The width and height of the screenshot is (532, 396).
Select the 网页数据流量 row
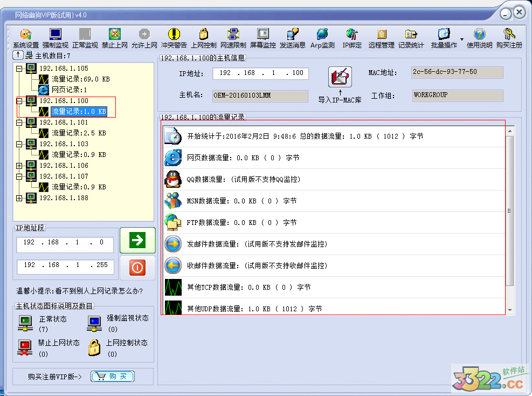point(334,158)
